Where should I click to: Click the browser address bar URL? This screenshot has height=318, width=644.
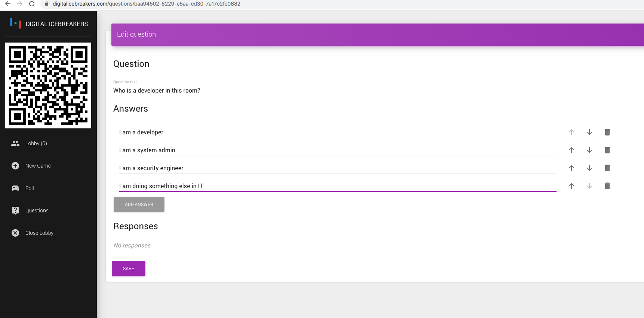[x=147, y=4]
